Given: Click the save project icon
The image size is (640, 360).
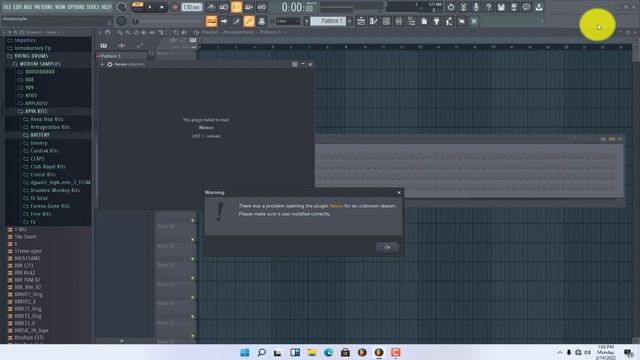Looking at the screenshot, I should [x=501, y=7].
